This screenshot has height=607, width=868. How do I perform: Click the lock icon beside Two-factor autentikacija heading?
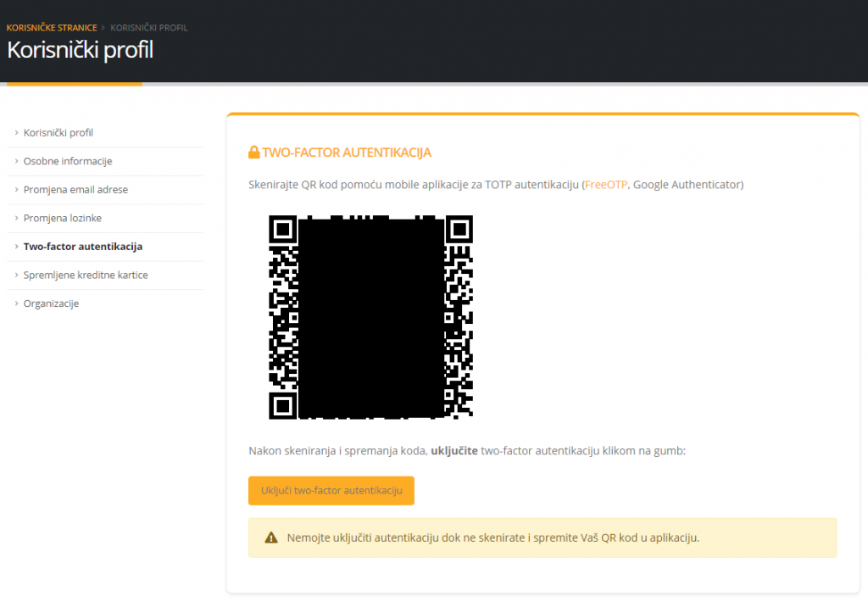tap(253, 153)
